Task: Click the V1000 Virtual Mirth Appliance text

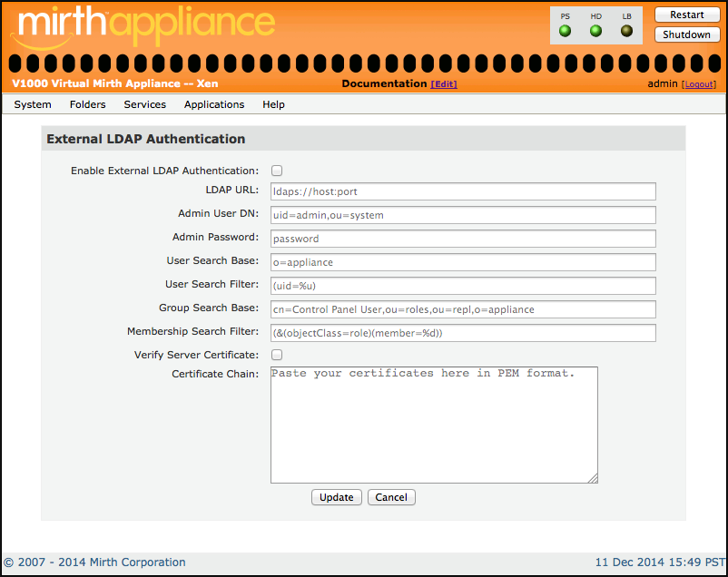Action: (x=114, y=83)
